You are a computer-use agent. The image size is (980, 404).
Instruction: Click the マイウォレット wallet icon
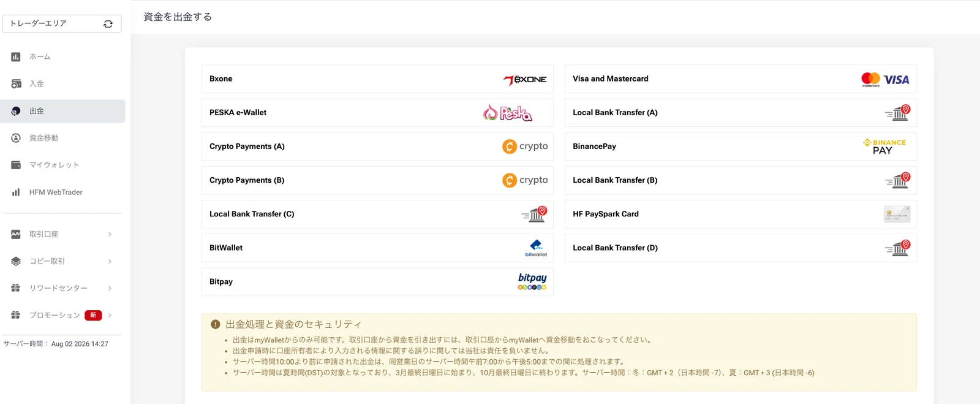point(16,165)
